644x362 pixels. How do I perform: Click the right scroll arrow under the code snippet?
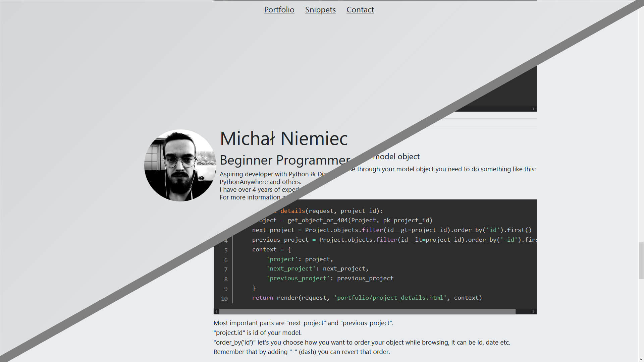(533, 311)
